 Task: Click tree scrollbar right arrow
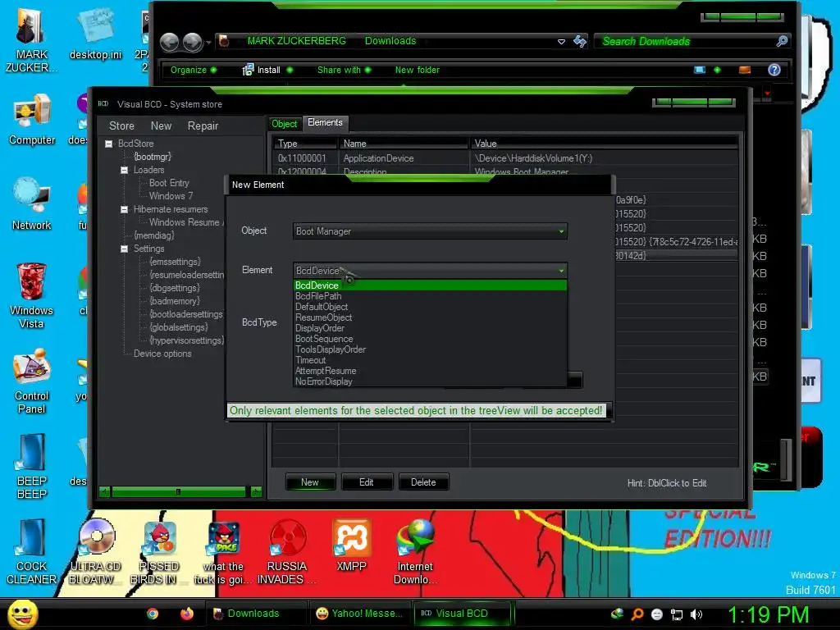tap(256, 492)
